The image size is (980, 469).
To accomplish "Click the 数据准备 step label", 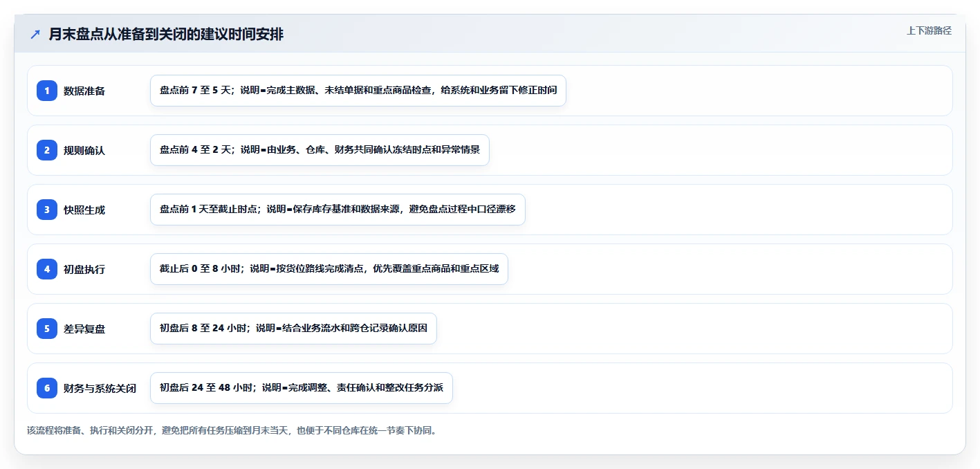I will point(84,91).
